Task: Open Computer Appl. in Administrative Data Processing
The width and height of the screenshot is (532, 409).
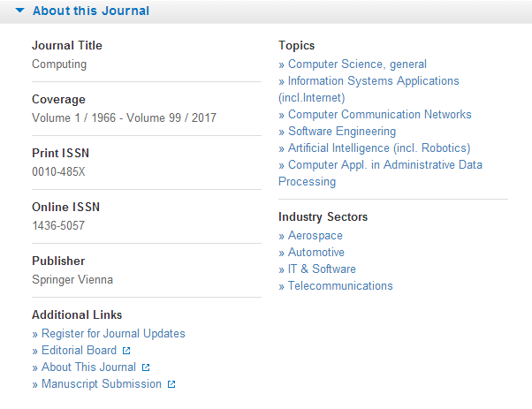Action: (x=384, y=164)
